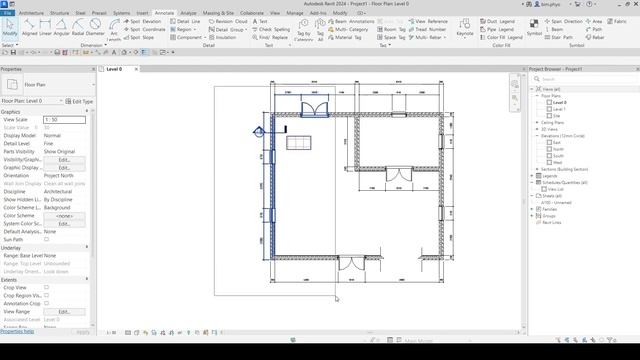640x360 pixels.
Task: Expand the Legends tree node
Action: pyautogui.click(x=532, y=176)
